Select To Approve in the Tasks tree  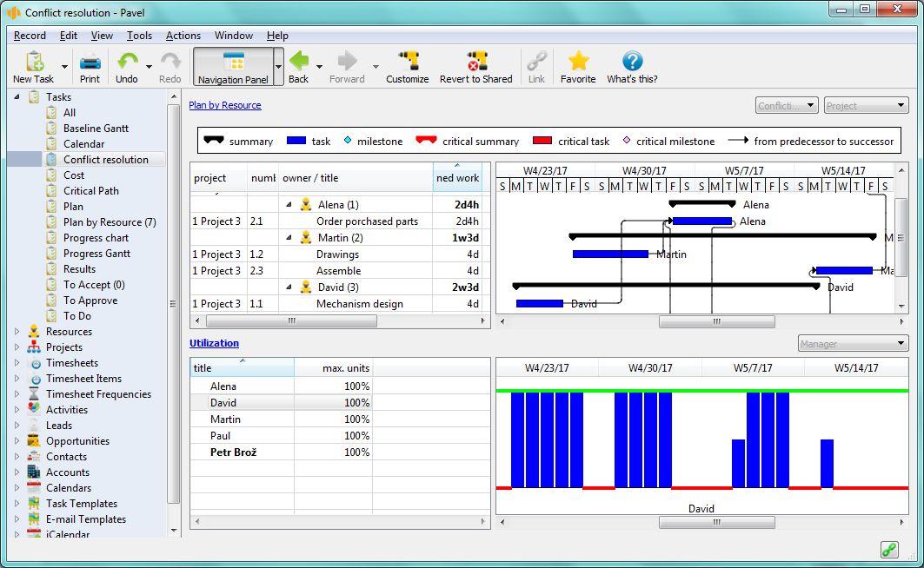[x=90, y=301]
